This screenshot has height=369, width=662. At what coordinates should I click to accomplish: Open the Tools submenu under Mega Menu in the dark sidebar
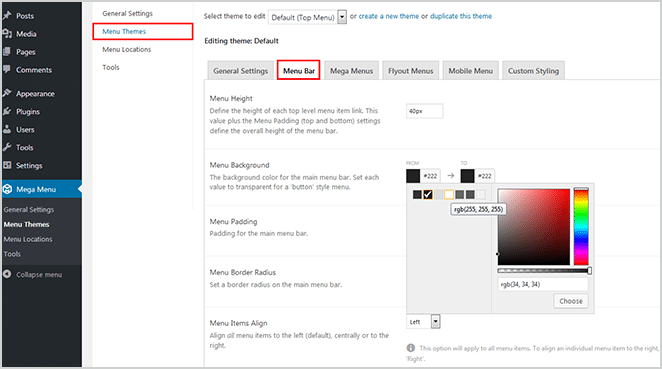[x=12, y=254]
